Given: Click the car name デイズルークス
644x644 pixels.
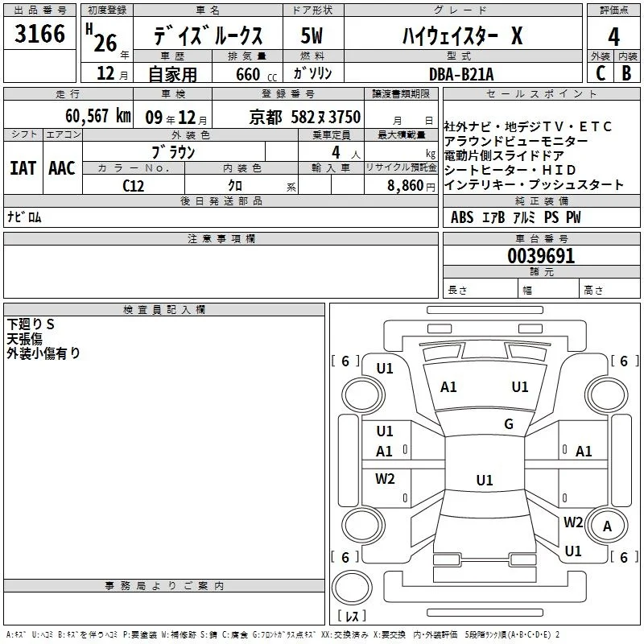Looking at the screenshot, I should point(208,35).
